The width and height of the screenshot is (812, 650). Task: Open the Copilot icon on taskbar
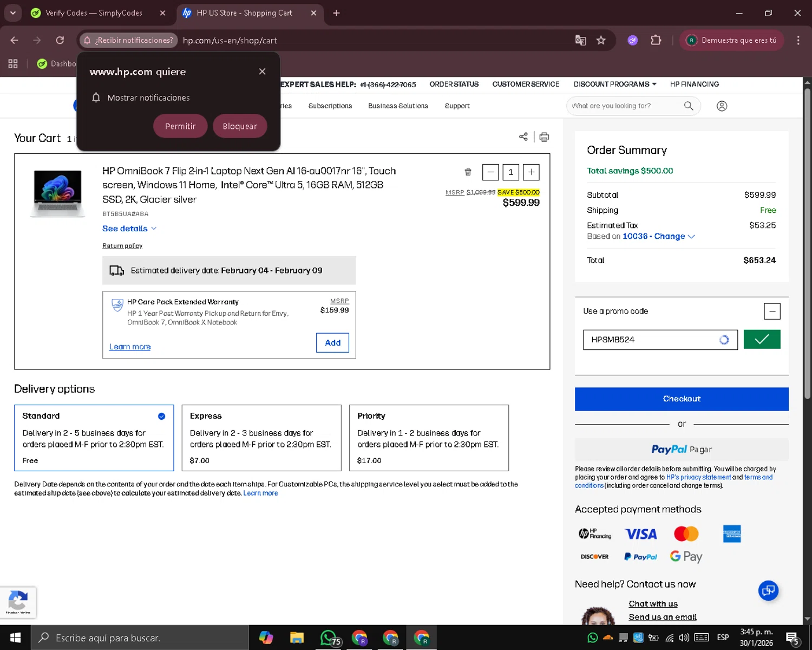pyautogui.click(x=266, y=638)
